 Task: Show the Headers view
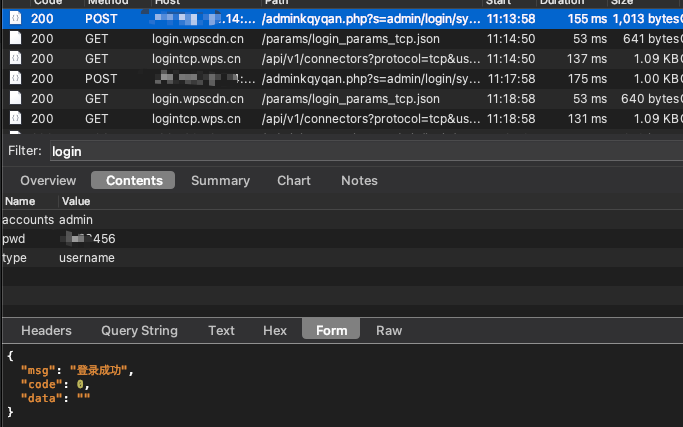(46, 330)
